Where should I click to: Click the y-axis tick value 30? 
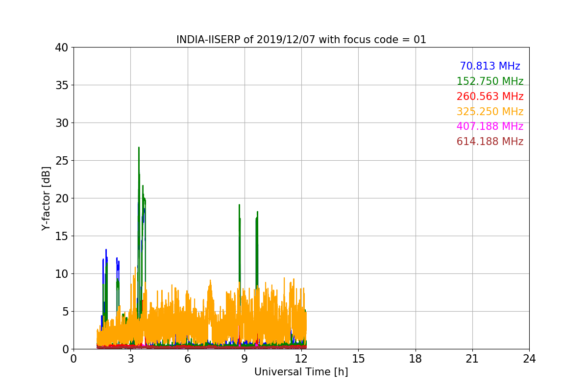point(62,123)
